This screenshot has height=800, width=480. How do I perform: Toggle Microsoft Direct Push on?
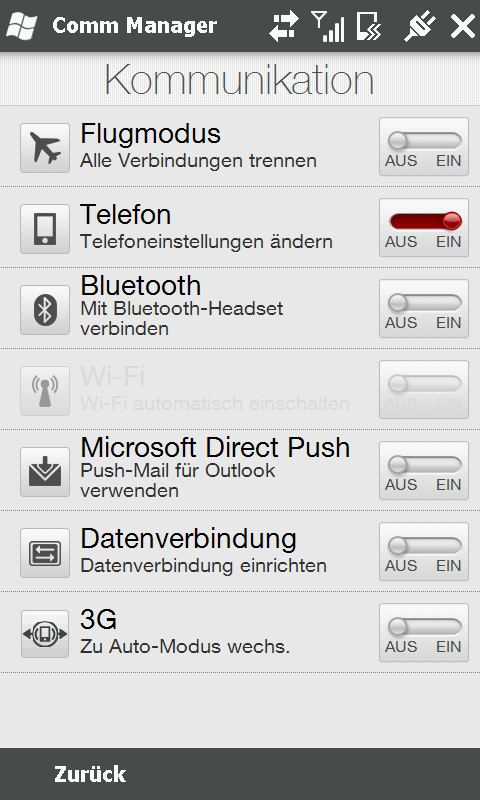click(424, 470)
